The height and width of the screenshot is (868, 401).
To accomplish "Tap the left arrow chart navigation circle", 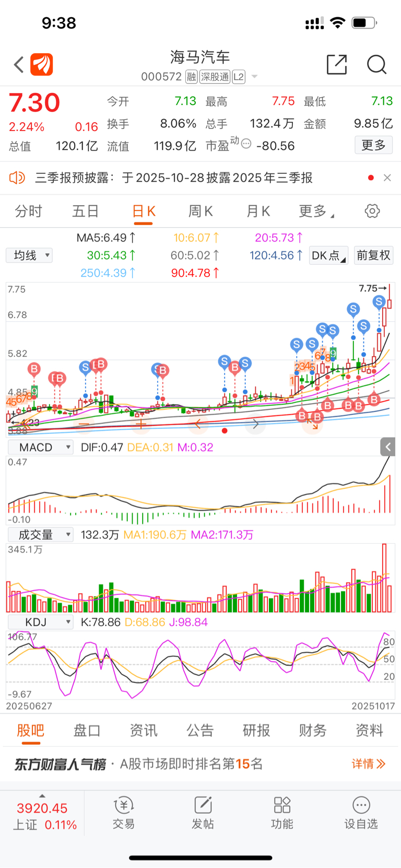I will [198, 424].
